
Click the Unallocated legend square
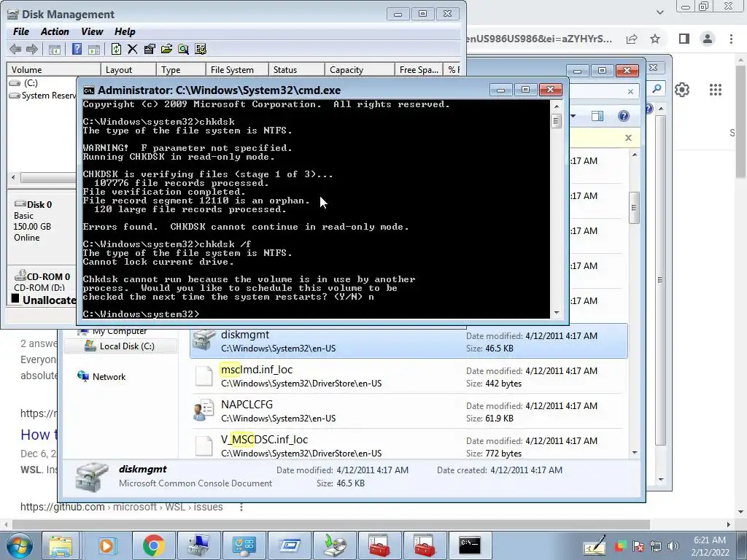(x=15, y=298)
